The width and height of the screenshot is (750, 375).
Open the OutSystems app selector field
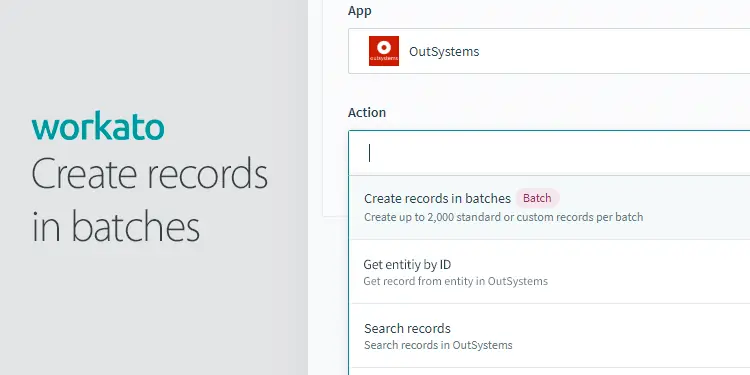pos(549,51)
